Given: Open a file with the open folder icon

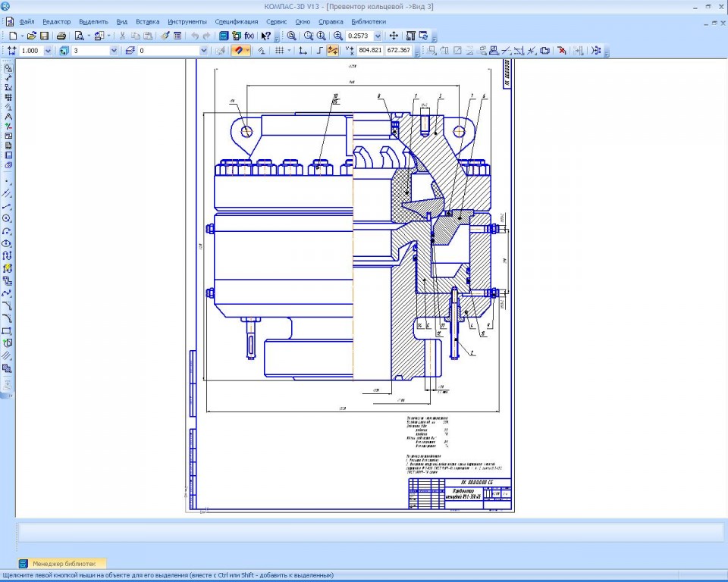Looking at the screenshot, I should pyautogui.click(x=32, y=36).
